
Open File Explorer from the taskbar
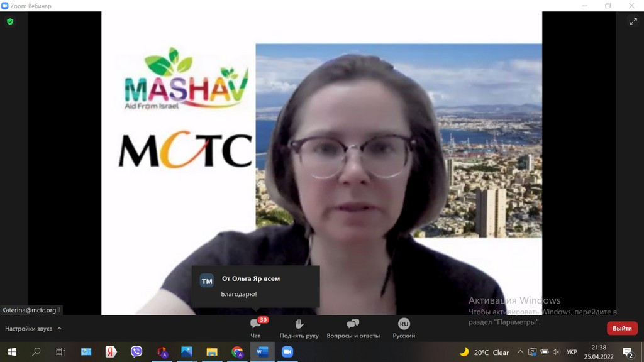point(212,352)
